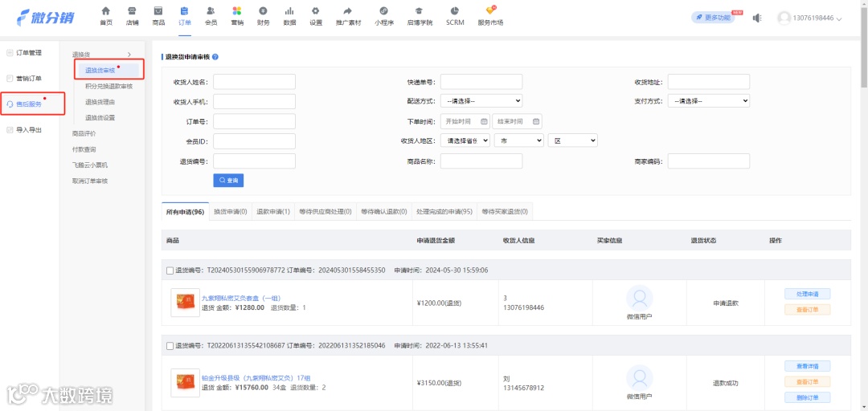Open 退换货设置 submenu item
The width and height of the screenshot is (868, 411).
coord(100,118)
